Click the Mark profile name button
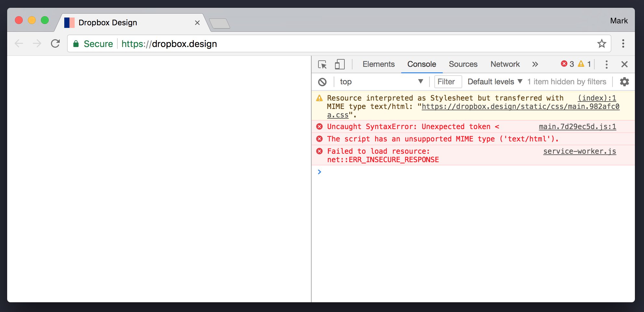The image size is (644, 312). (x=619, y=21)
